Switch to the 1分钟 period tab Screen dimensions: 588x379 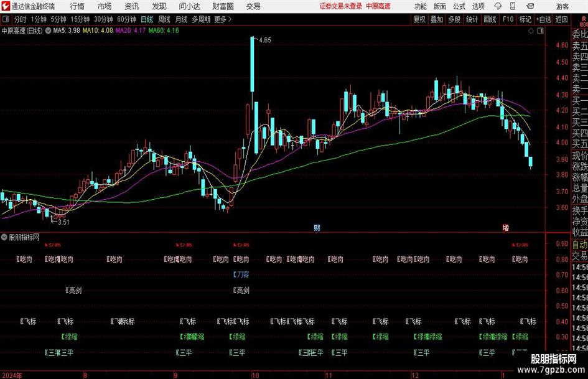tap(39, 19)
